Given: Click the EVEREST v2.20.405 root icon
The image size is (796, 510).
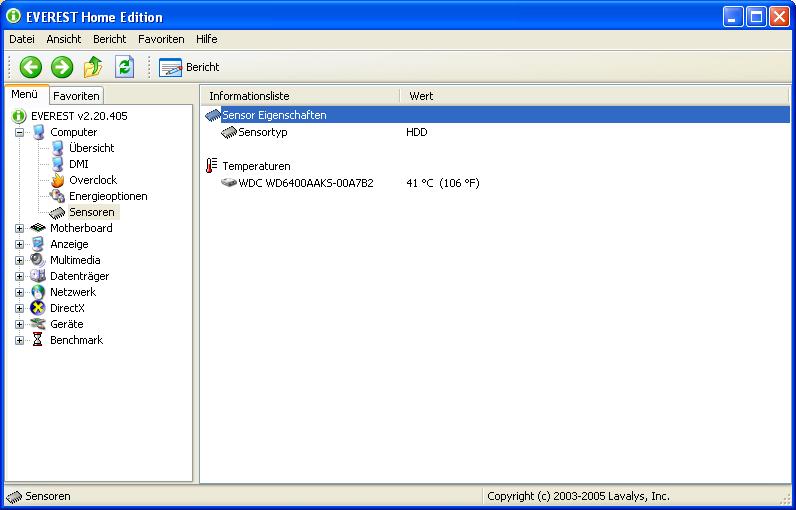Looking at the screenshot, I should tap(19, 116).
